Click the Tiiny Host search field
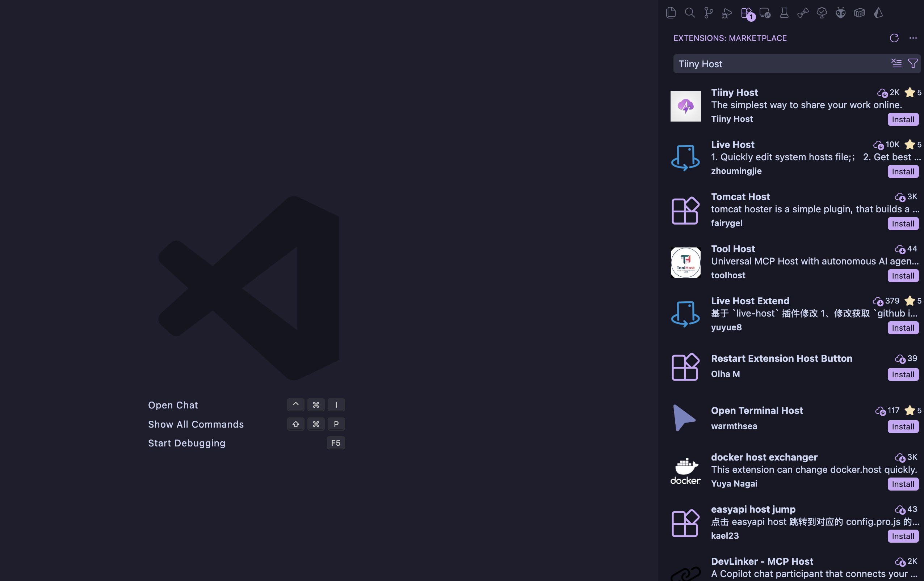This screenshot has height=581, width=924. coord(779,64)
